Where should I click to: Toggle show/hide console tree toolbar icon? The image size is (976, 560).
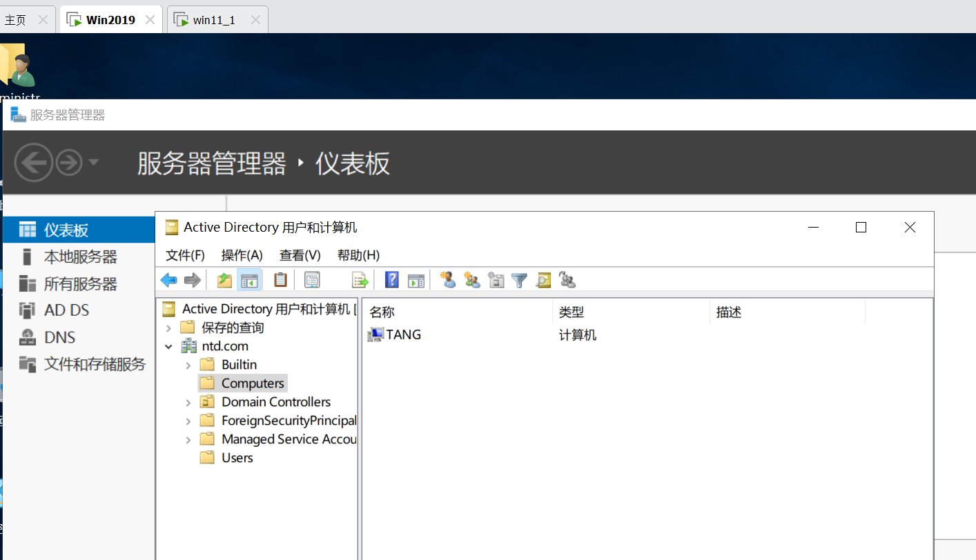[248, 280]
